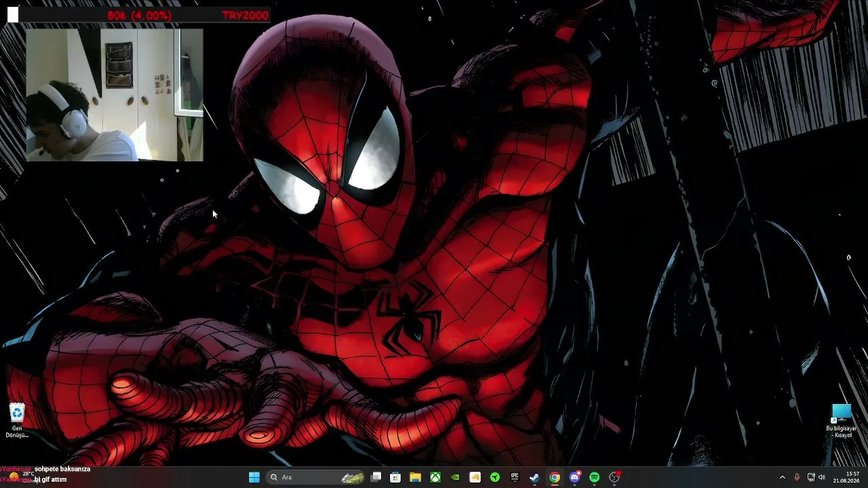
Task: Launch Microsoft Store from the taskbar
Action: click(x=395, y=477)
